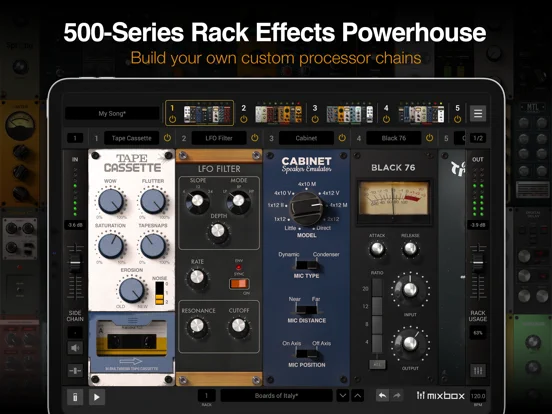
Task: Adjust the RESONANCE knob
Action: pyautogui.click(x=197, y=327)
